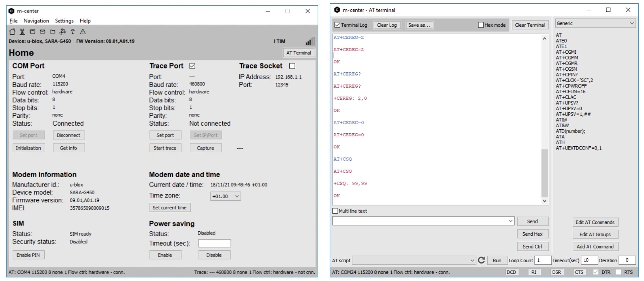Screen dimensions: 644x281
Task: Select AT+UEXTDCONF=0,1 in the command list
Action: click(x=579, y=148)
